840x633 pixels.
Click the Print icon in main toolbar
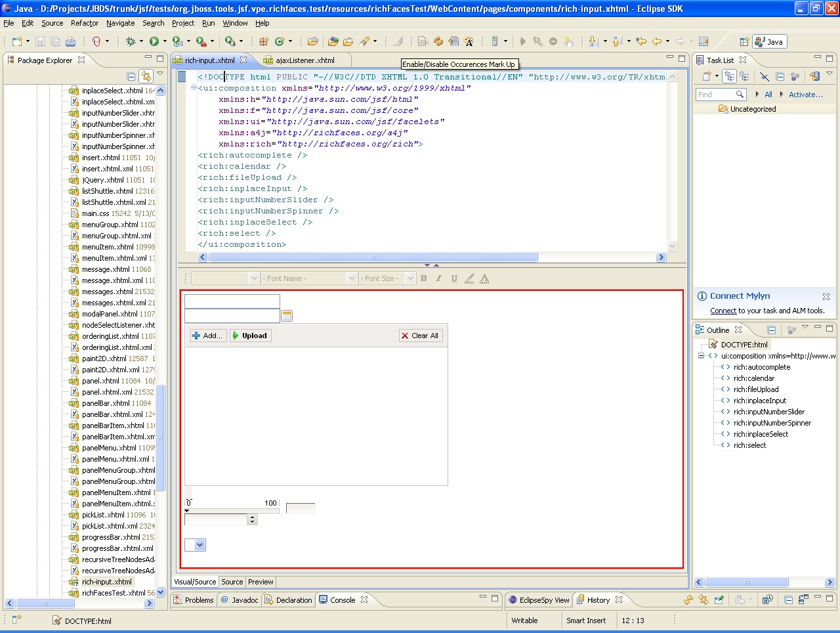click(70, 41)
